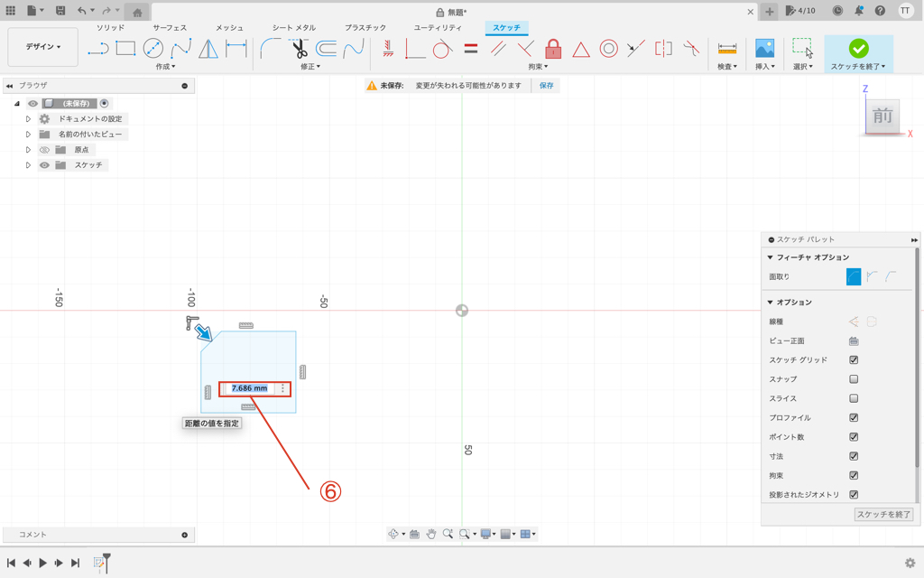This screenshot has width=924, height=578.
Task: Apply the Perpendicular constraint
Action: (525, 49)
